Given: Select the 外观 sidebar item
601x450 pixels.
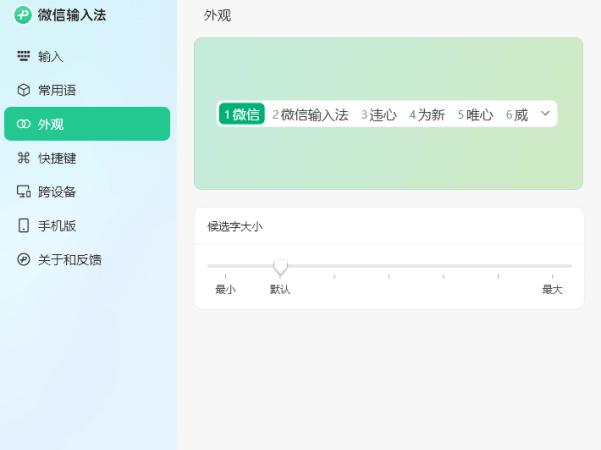Looking at the screenshot, I should coord(87,124).
